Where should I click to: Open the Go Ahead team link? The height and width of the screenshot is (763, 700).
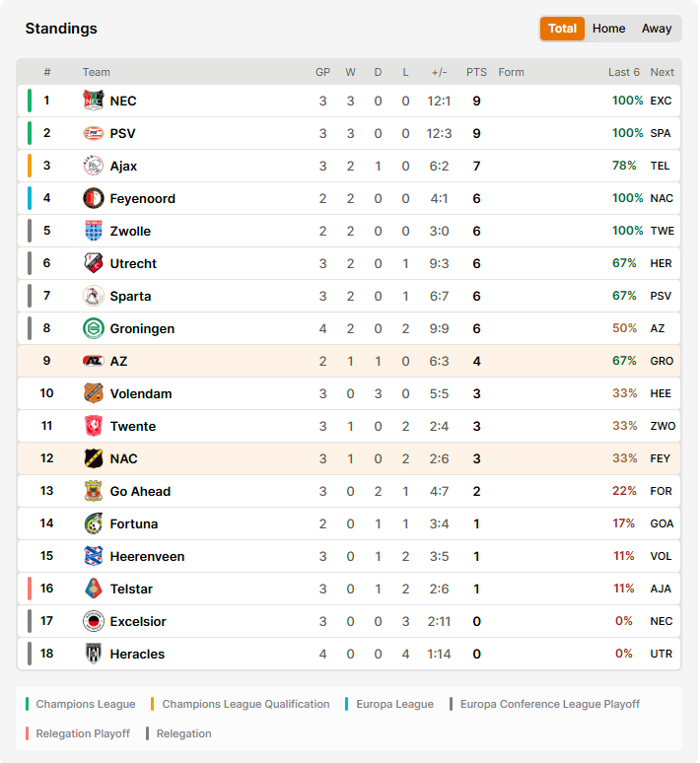coord(140,492)
